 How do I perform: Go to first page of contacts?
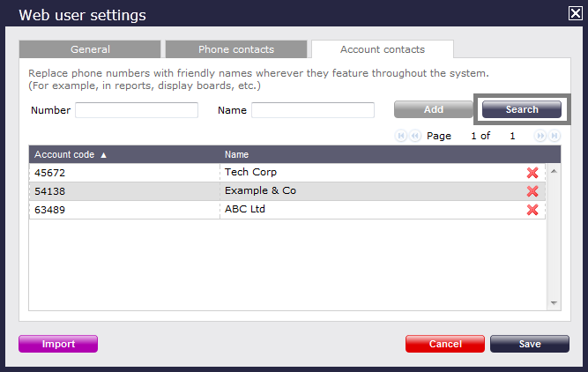pos(401,136)
